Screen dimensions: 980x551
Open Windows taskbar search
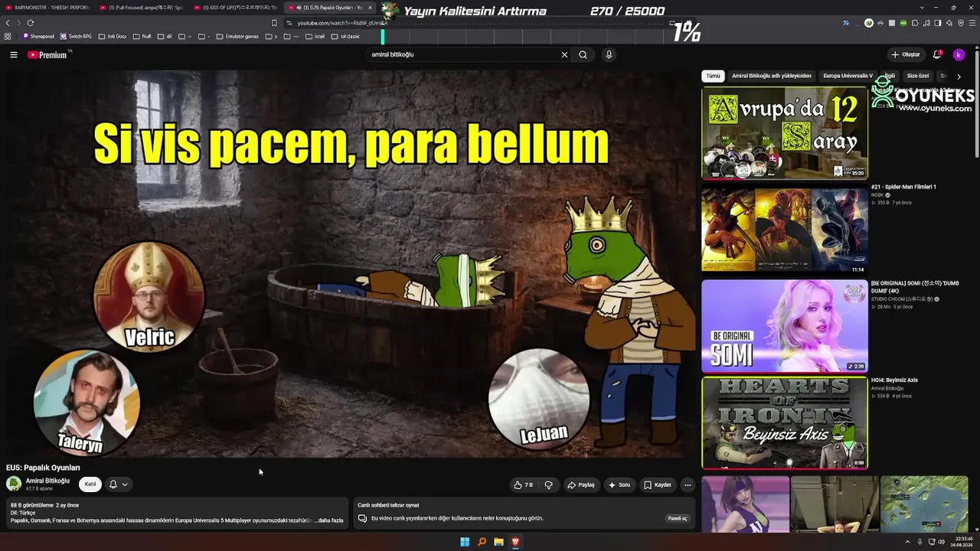(x=482, y=542)
